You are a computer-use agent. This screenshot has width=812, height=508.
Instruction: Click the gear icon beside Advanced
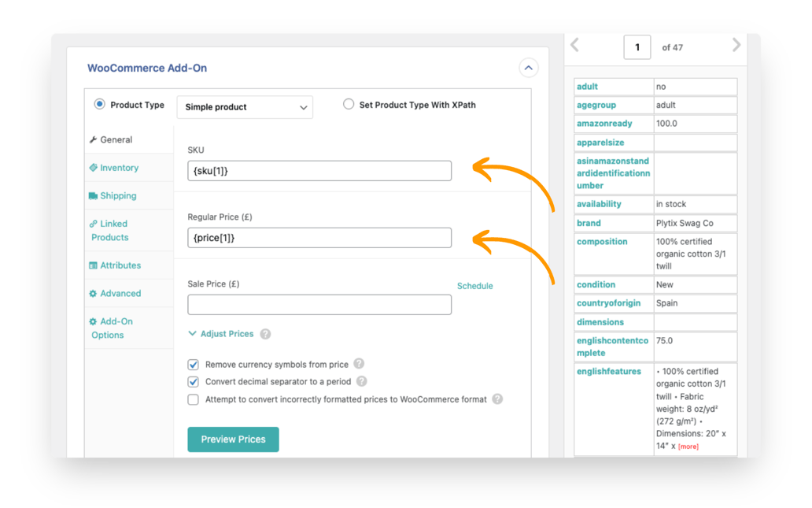point(94,293)
